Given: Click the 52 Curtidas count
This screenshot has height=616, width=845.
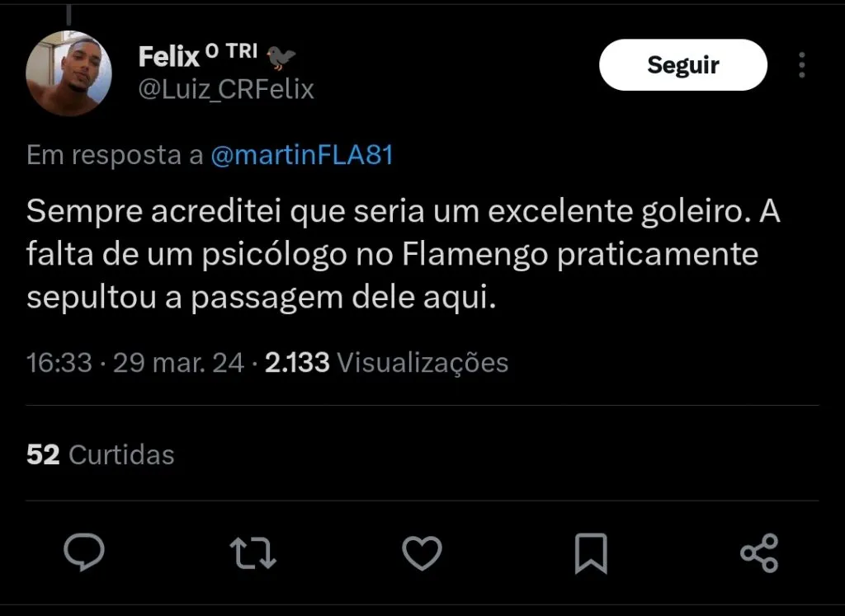Looking at the screenshot, I should tap(99, 454).
